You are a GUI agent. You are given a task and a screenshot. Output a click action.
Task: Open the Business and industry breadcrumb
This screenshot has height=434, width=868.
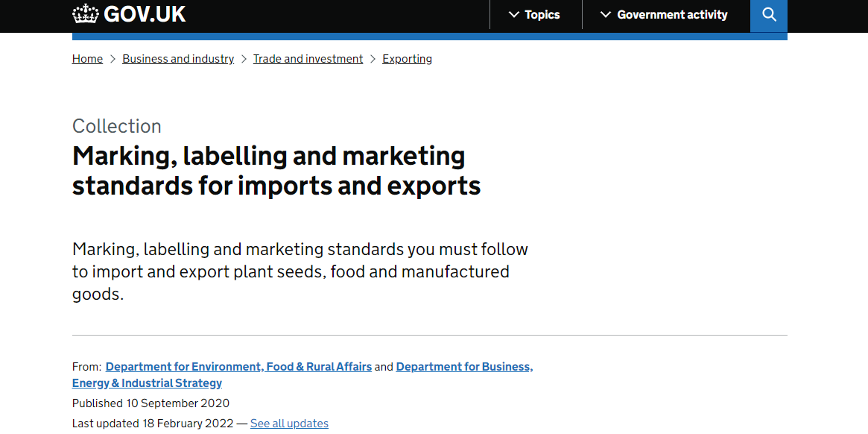click(178, 59)
